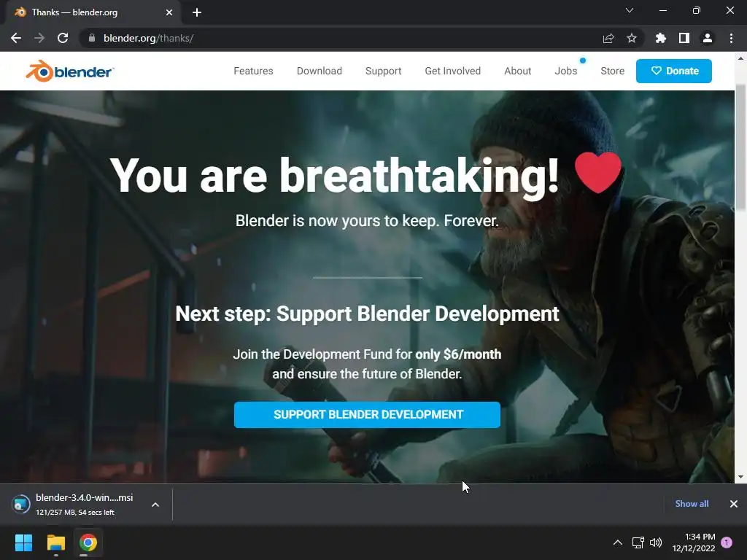Screen dimensions: 747x560
Task: Open the Windows Start menu
Action: click(x=23, y=542)
